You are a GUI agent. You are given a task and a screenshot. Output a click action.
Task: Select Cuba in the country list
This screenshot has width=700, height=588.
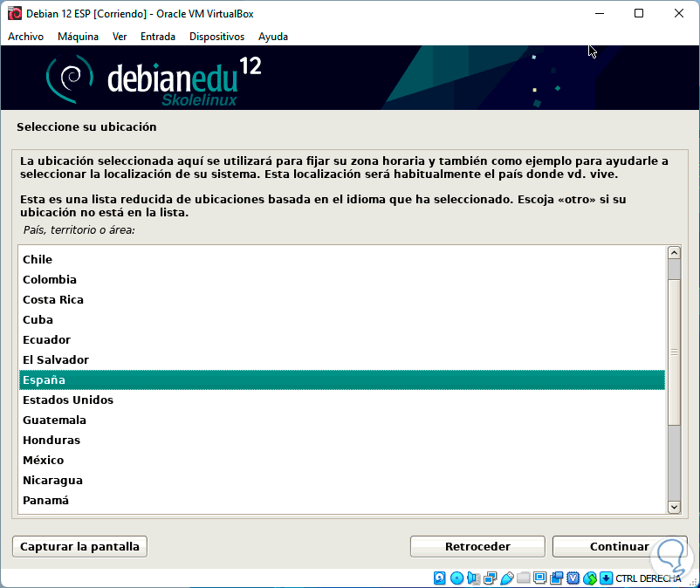(342, 320)
